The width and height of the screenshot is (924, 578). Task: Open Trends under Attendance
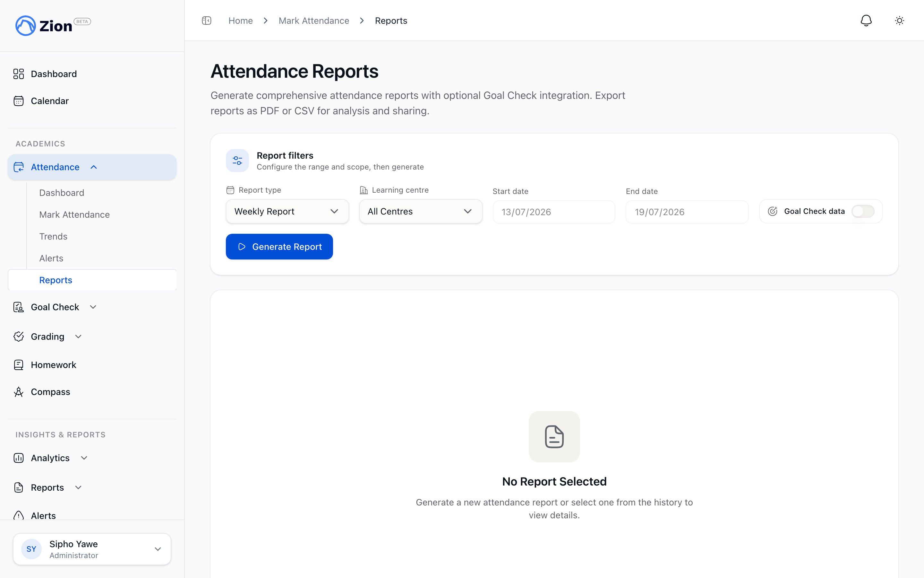[54, 236]
